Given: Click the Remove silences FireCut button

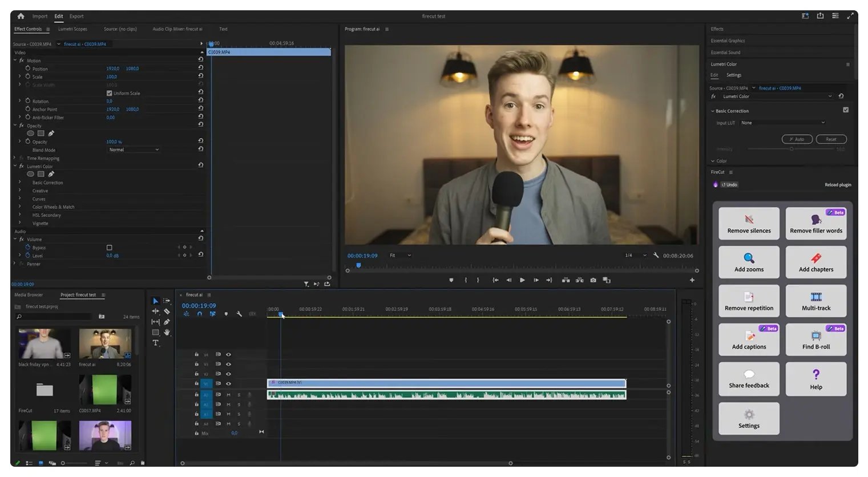Looking at the screenshot, I should click(x=749, y=223).
